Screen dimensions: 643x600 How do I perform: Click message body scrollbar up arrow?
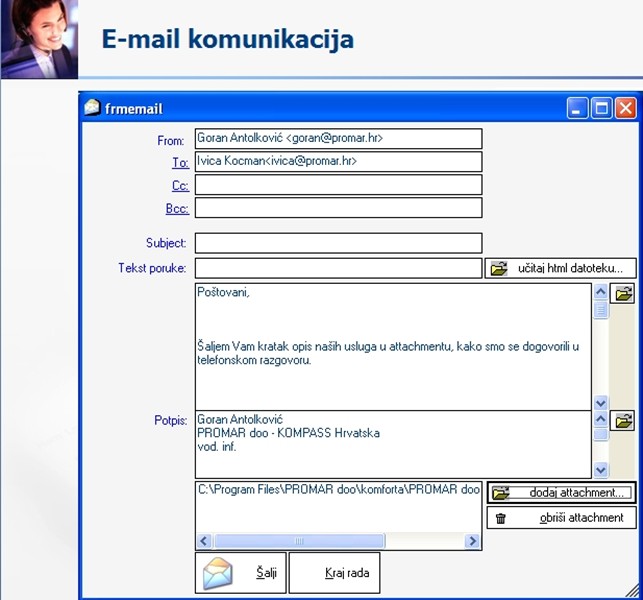tap(601, 292)
